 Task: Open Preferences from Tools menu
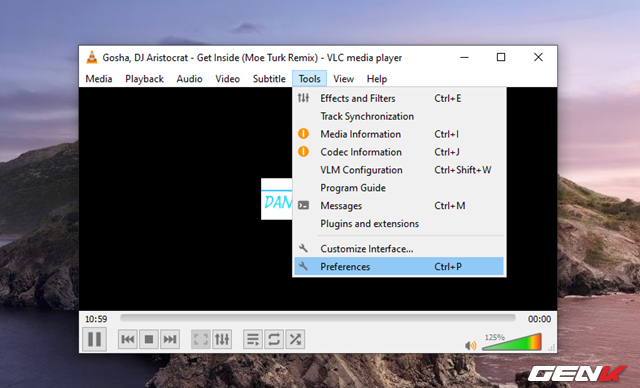[399, 267]
